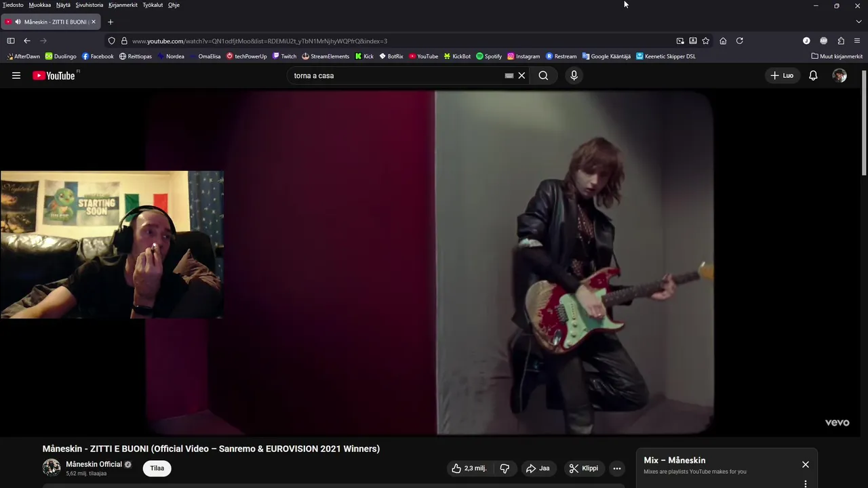Open the Näytä menu

63,5
